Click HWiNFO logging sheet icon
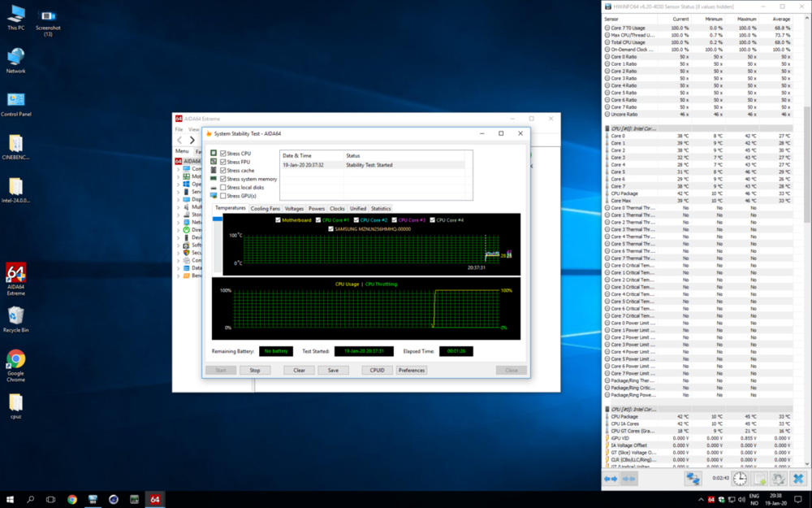Screen dimensions: 812x508 (759, 479)
